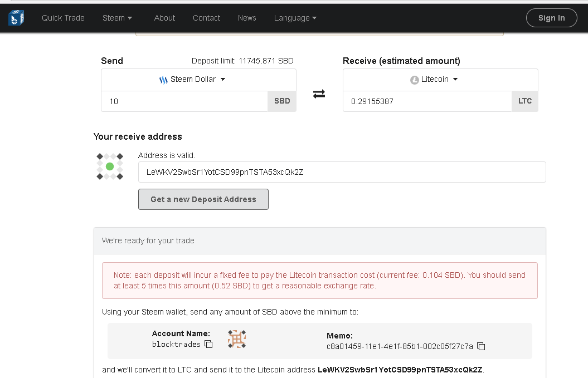Click the blocktrades account avatar icon
This screenshot has height=378, width=588.
[237, 339]
